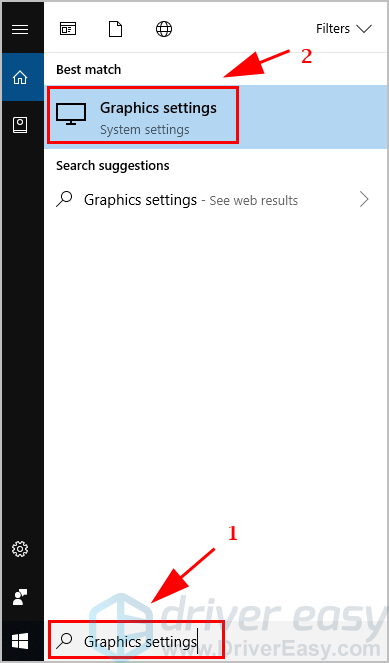The height and width of the screenshot is (663, 389).
Task: Click the magnifier icon inside the search box
Action: coord(64,641)
